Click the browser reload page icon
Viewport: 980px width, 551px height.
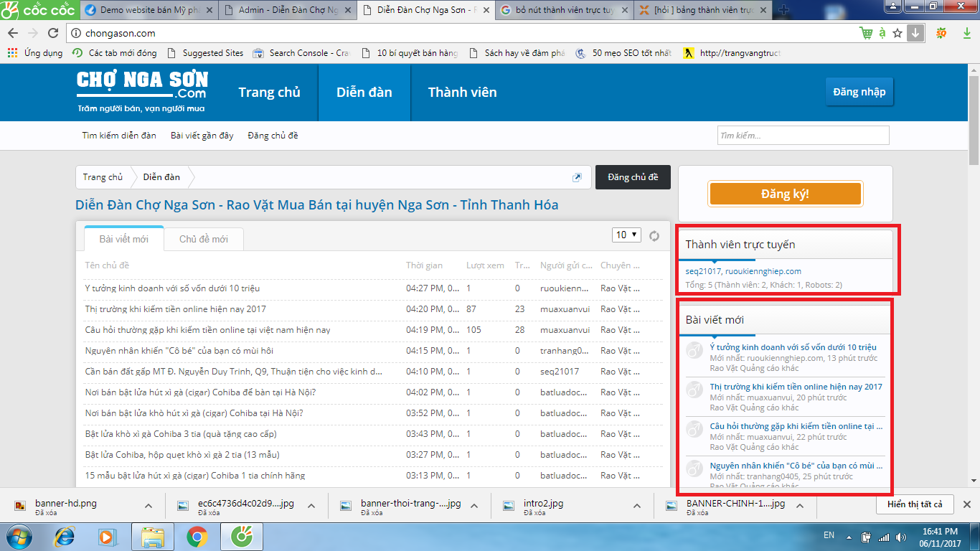tap(52, 33)
